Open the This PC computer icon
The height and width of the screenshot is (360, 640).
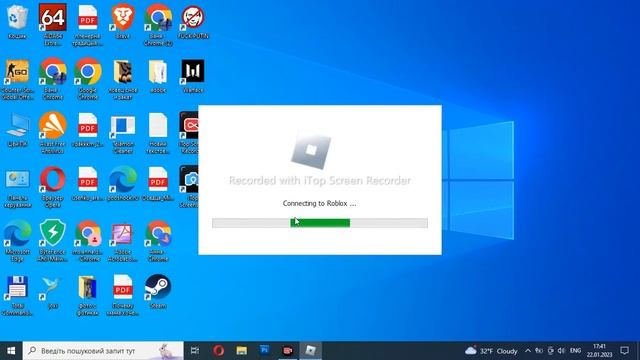(x=17, y=130)
